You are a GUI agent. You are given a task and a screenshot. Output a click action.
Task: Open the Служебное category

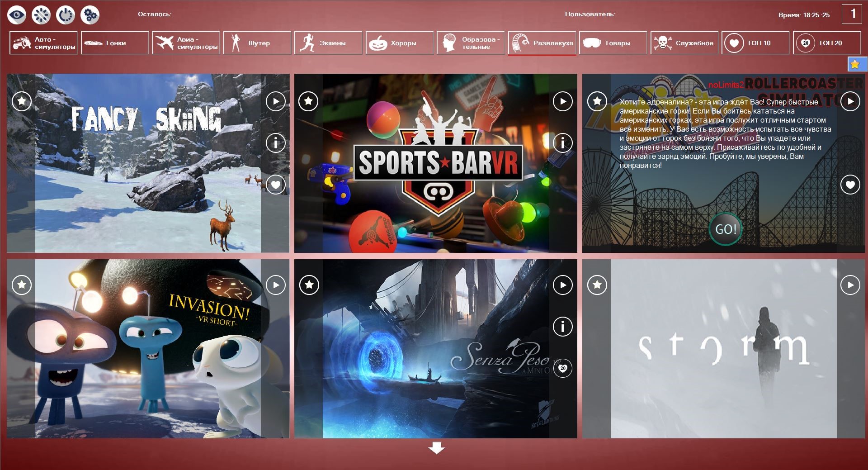point(684,43)
